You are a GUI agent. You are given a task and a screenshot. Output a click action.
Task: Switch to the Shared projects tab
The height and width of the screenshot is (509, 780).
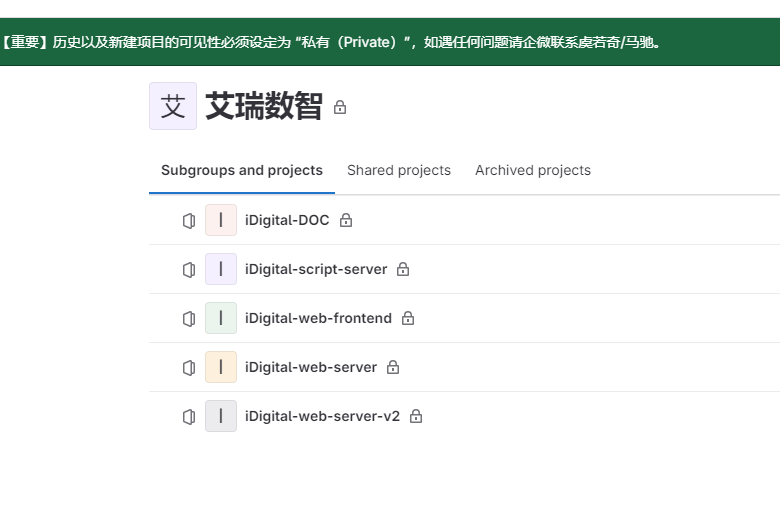[399, 170]
